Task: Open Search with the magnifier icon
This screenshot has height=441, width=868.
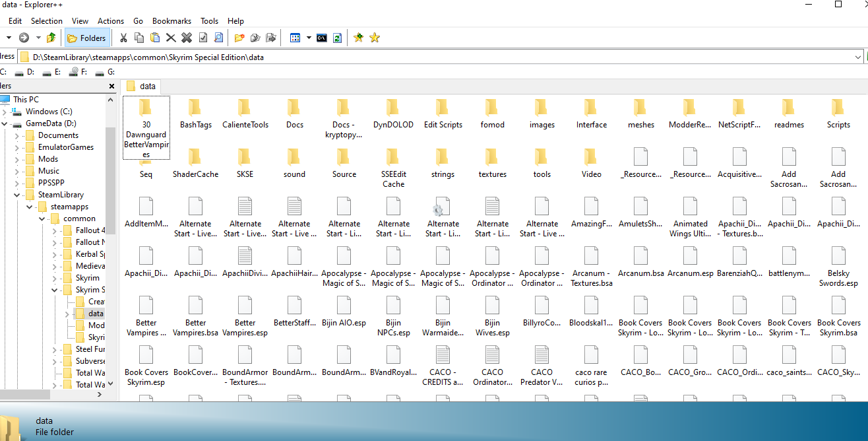Action: (x=218, y=38)
